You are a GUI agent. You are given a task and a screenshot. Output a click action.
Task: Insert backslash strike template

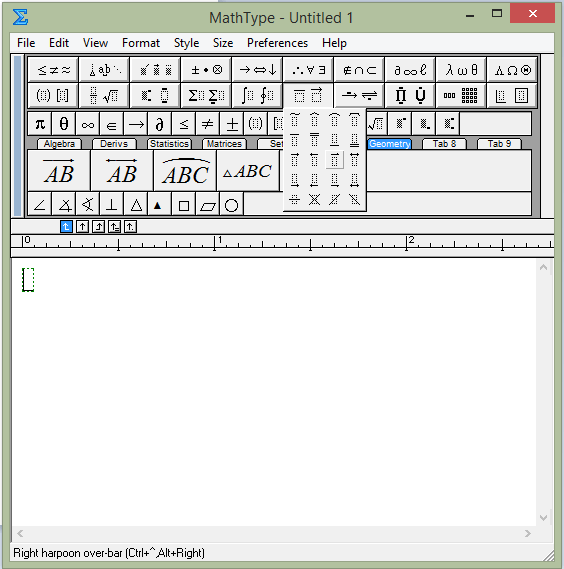point(355,200)
